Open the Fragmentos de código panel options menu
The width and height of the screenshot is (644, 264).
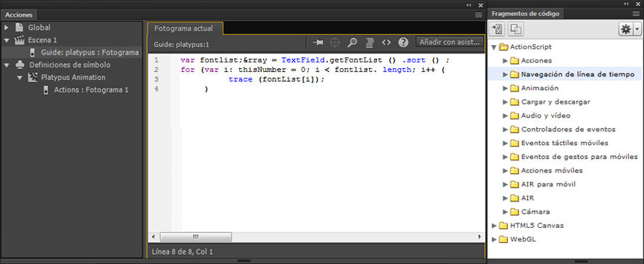[x=636, y=14]
